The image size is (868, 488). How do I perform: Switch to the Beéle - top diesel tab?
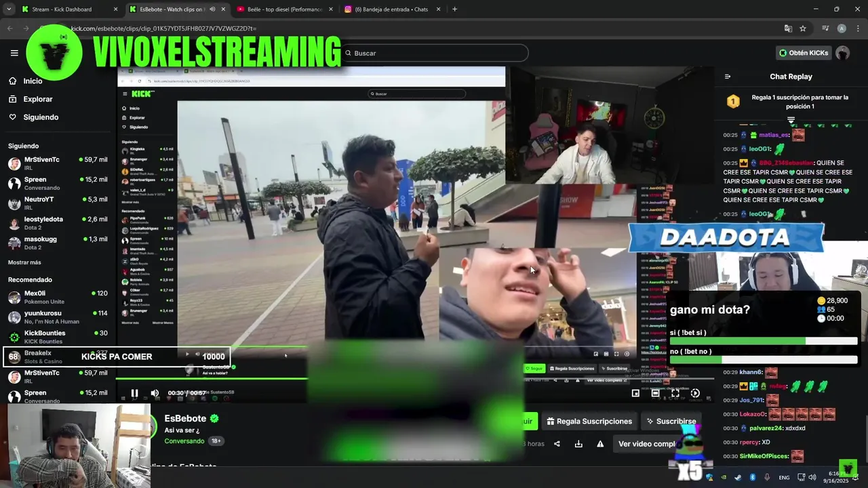(283, 9)
